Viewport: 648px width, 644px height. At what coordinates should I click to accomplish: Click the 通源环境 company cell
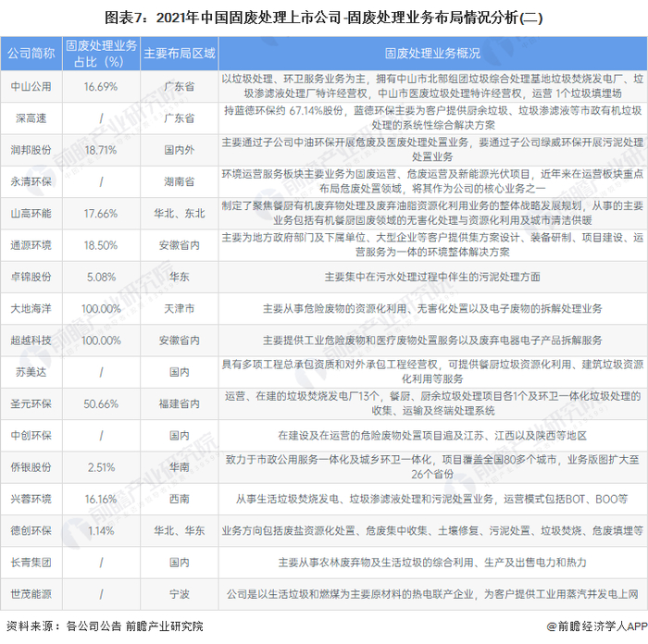click(x=31, y=245)
